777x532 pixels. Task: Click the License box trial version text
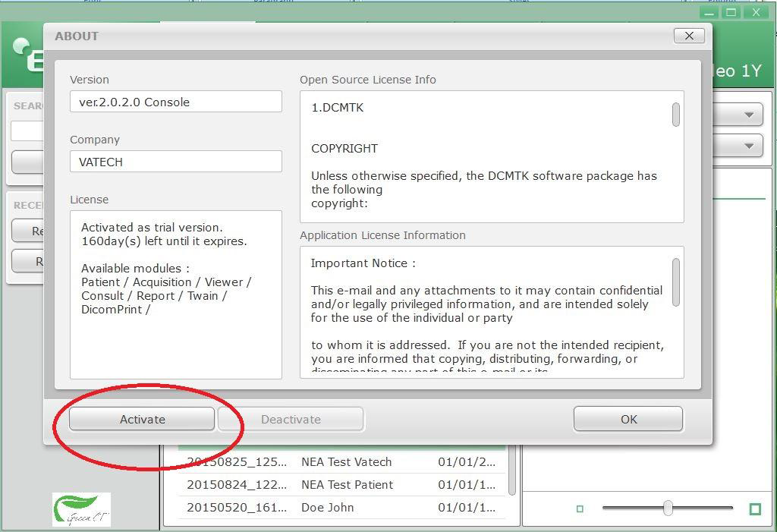[x=164, y=234]
